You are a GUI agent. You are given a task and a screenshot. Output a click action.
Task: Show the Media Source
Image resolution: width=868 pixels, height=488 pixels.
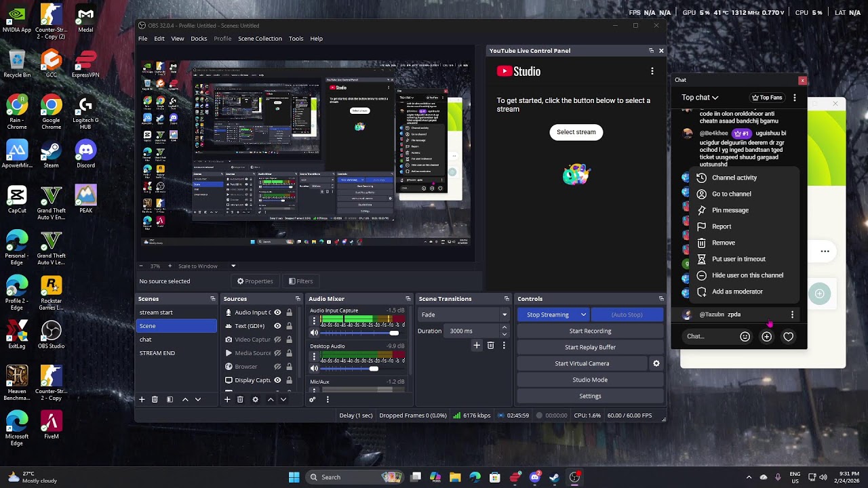[277, 353]
